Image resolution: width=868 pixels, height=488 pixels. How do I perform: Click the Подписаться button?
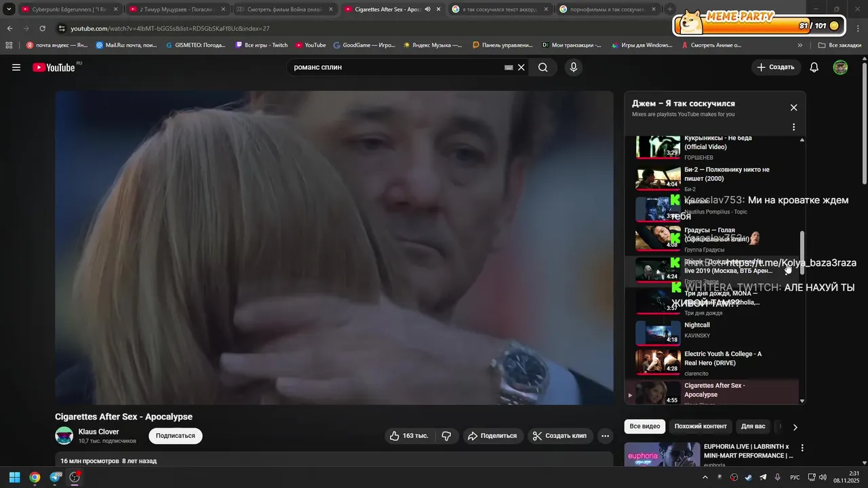[x=176, y=436]
